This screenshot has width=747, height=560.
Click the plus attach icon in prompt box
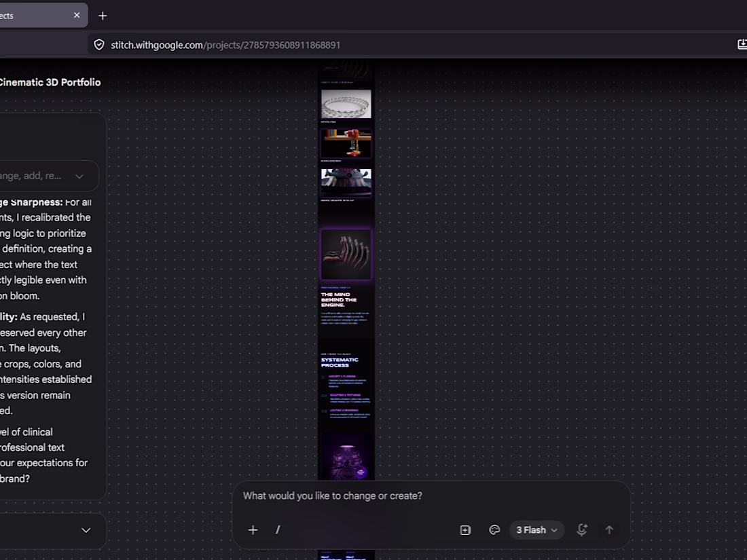(x=253, y=530)
